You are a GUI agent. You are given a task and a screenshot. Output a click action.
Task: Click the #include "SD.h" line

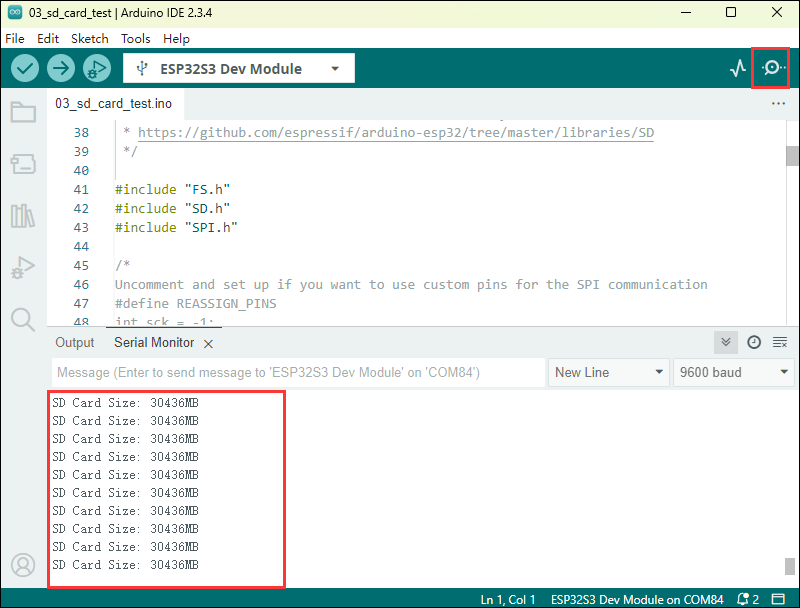172,209
